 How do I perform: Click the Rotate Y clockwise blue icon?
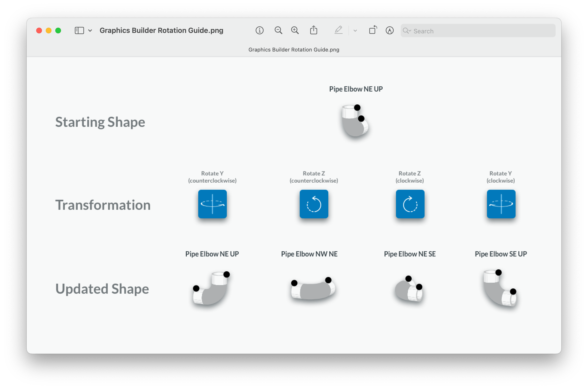[x=501, y=204]
